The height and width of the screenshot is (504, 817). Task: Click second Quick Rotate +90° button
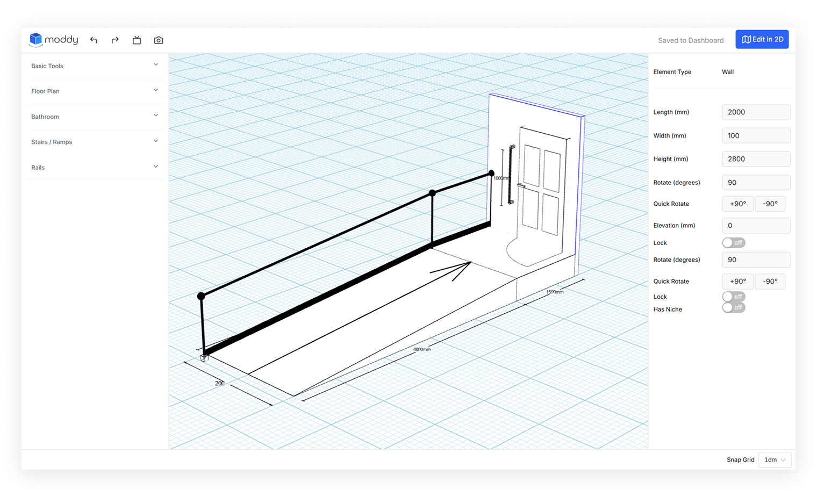click(x=737, y=282)
